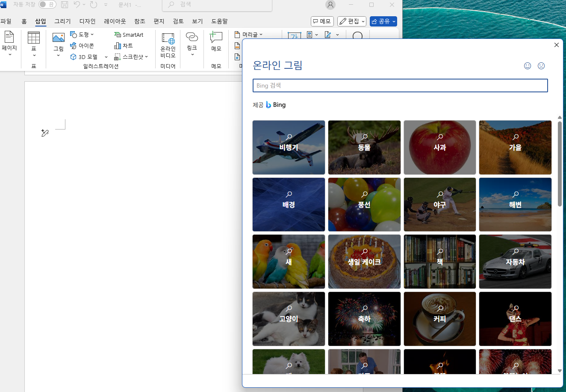Select the 고양이 (cat) category thumbnail
566x392 pixels.
[289, 319]
